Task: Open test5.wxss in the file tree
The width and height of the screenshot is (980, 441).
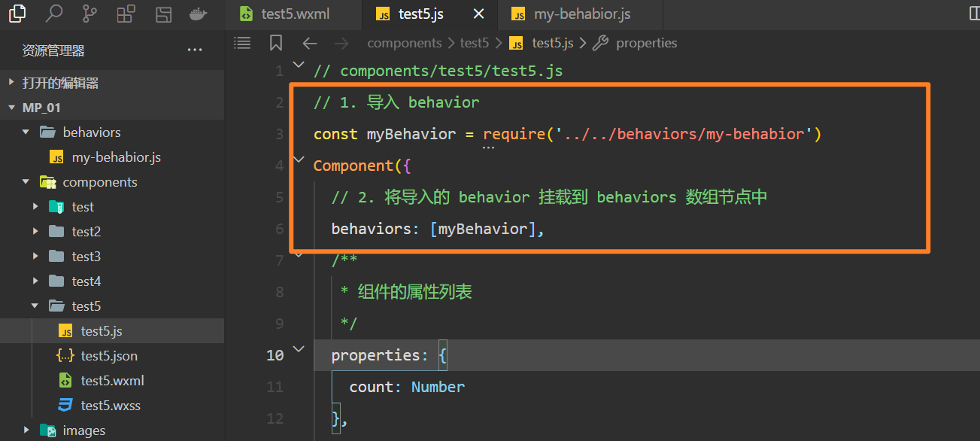Action: [112, 406]
